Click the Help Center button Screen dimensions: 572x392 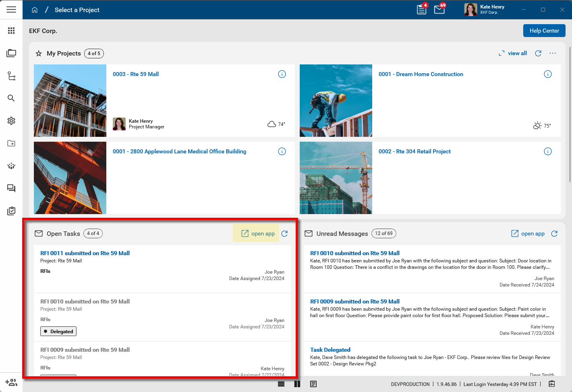(x=544, y=31)
